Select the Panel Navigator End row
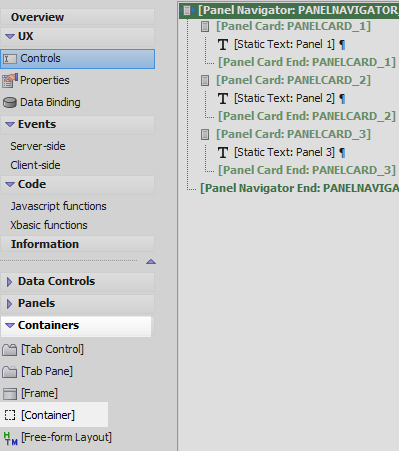 299,188
